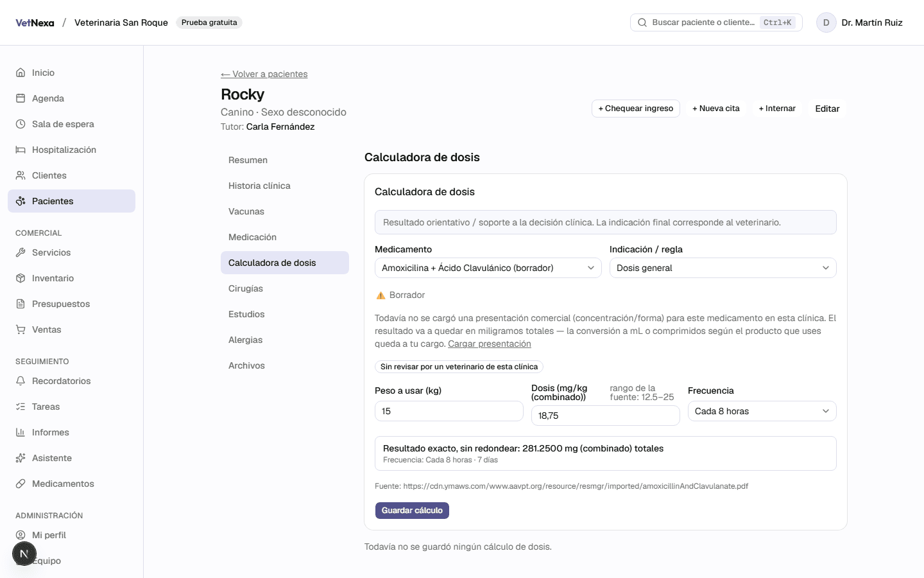Go to the Medicación tab
The width and height of the screenshot is (924, 578).
pyautogui.click(x=285, y=237)
